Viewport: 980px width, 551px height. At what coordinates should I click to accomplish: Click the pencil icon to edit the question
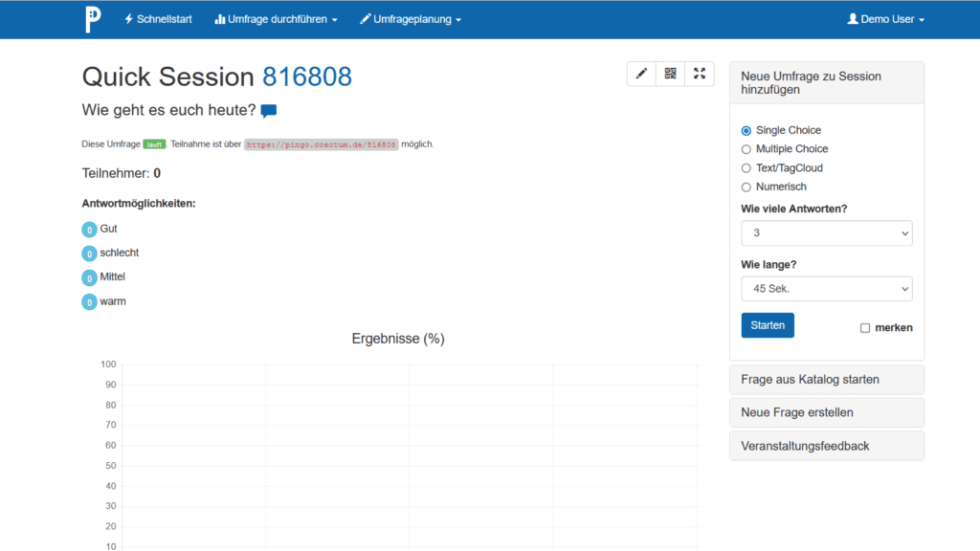click(641, 74)
